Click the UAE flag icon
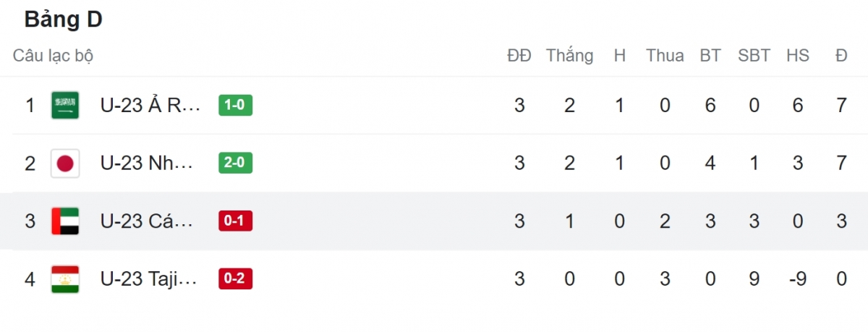Viewport: 868px width, 332px height. (x=65, y=221)
